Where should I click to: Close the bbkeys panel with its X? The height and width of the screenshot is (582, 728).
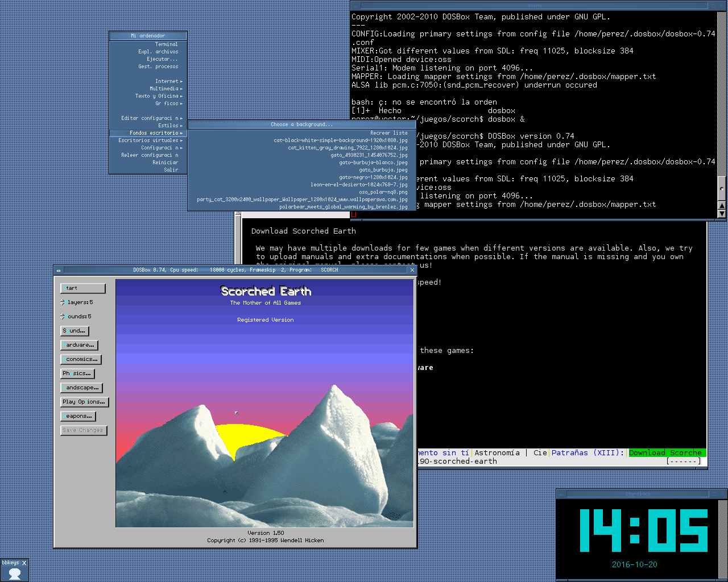(24, 563)
